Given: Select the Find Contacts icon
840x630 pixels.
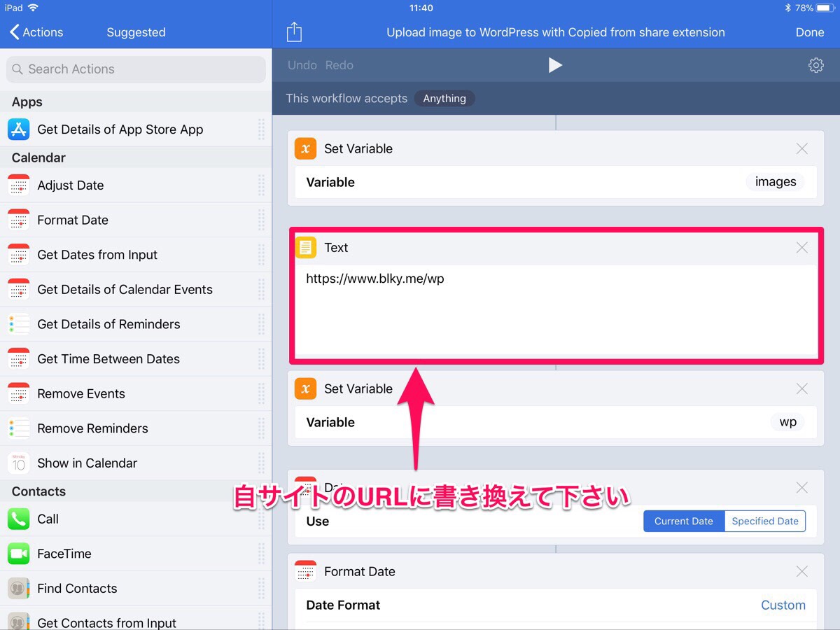Looking at the screenshot, I should (18, 588).
